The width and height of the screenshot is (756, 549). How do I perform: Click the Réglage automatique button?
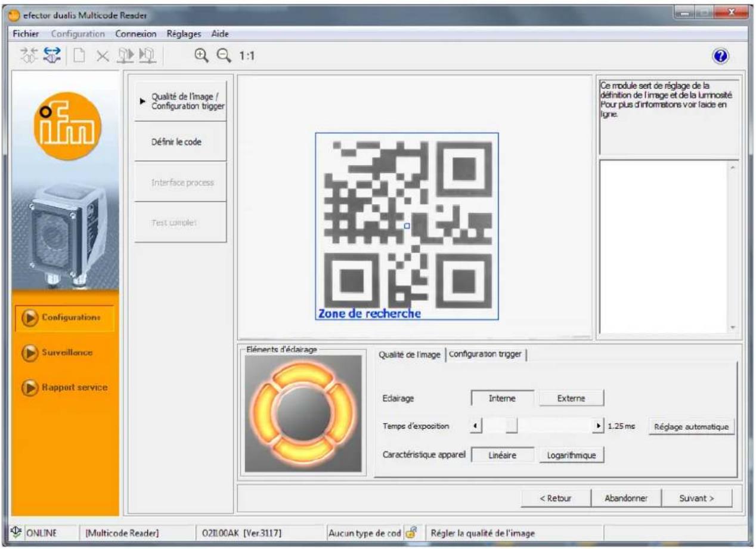[x=692, y=427]
